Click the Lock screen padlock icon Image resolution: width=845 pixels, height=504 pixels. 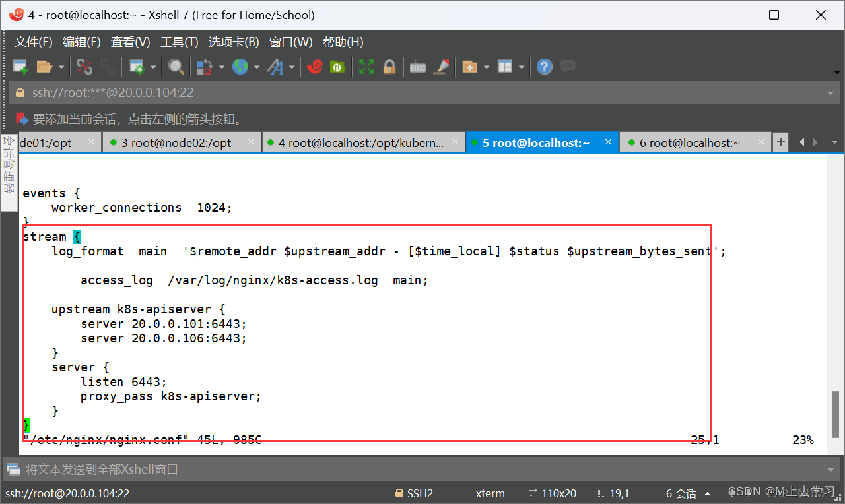coord(389,67)
